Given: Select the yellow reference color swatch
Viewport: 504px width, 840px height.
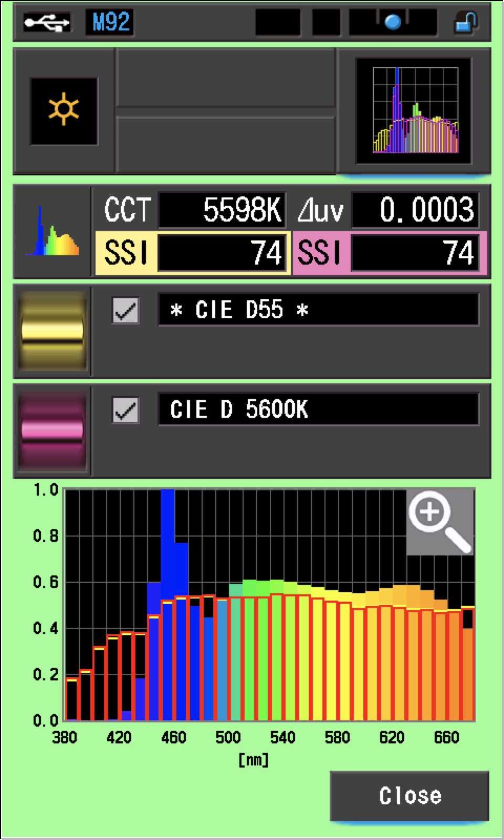Looking at the screenshot, I should coord(52,331).
